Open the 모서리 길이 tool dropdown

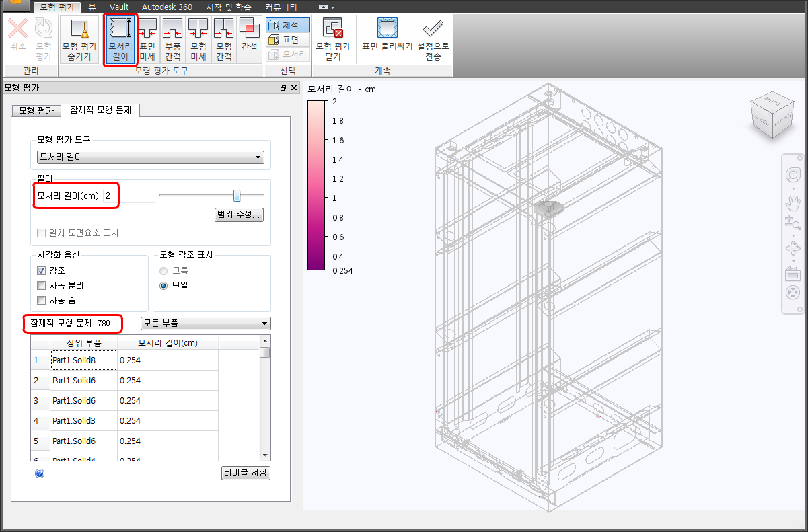click(150, 157)
